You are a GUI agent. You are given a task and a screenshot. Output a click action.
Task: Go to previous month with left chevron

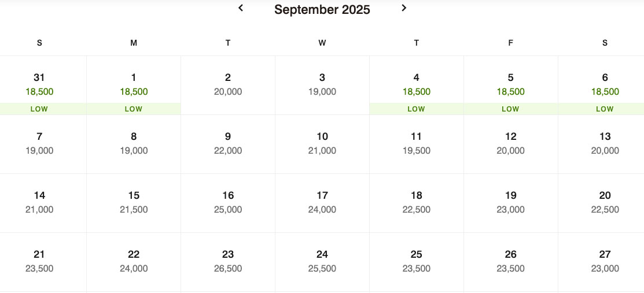(241, 8)
